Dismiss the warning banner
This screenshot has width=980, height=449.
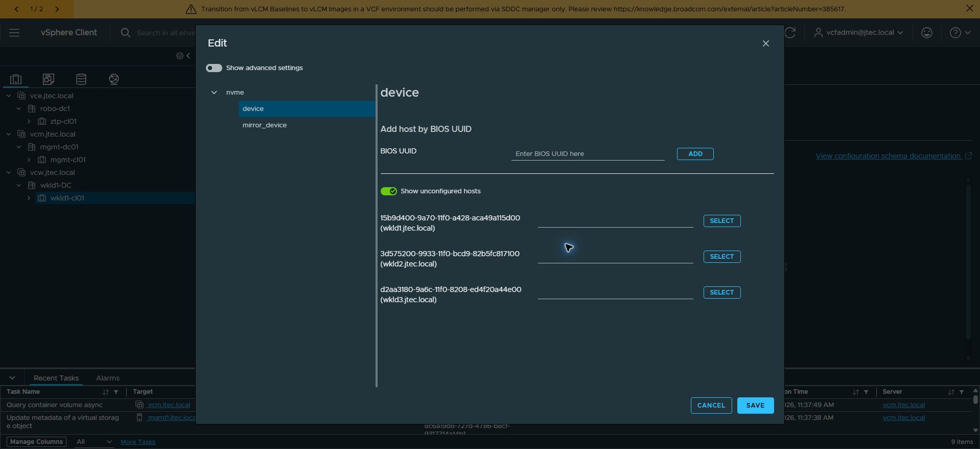(969, 8)
